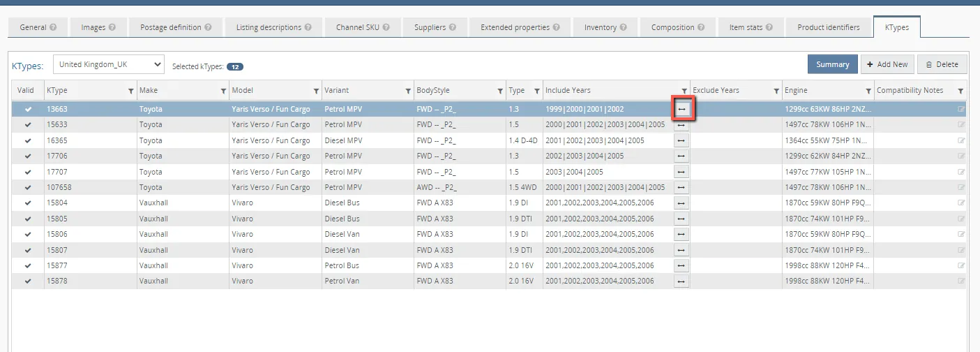The width and height of the screenshot is (980, 352).
Task: Open the year range editor for KType 16365
Action: [x=681, y=140]
